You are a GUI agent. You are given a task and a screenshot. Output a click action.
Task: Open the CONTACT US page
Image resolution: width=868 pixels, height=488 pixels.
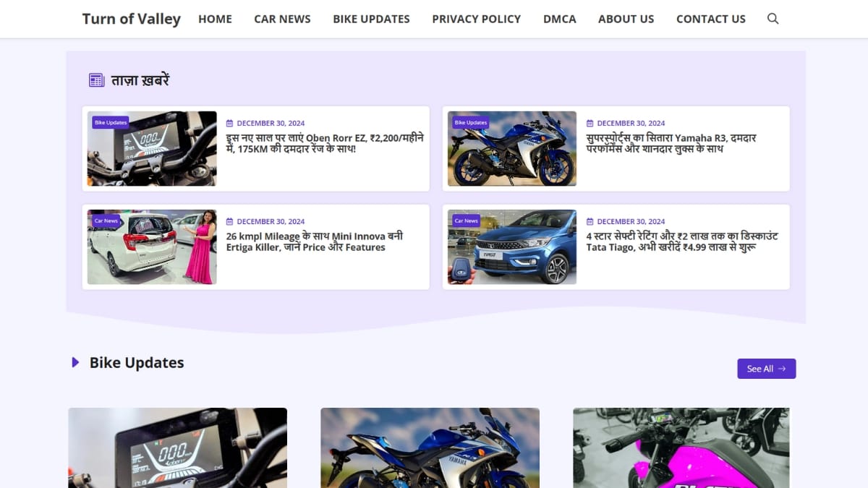pos(710,20)
